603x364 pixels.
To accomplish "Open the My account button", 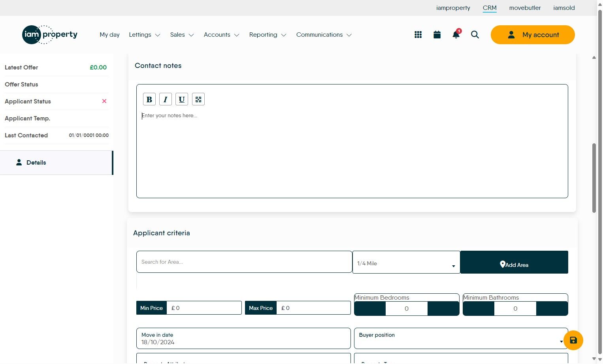I will click(533, 35).
